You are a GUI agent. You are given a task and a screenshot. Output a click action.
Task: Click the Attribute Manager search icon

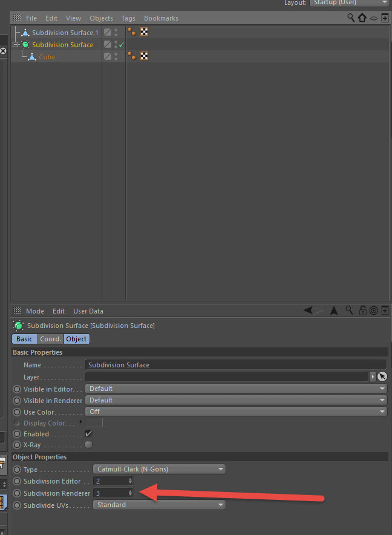(349, 310)
